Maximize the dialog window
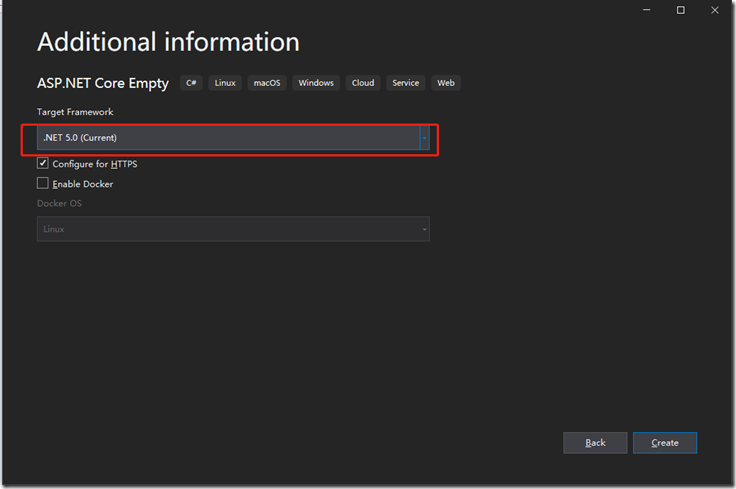The width and height of the screenshot is (736, 489). pyautogui.click(x=681, y=10)
